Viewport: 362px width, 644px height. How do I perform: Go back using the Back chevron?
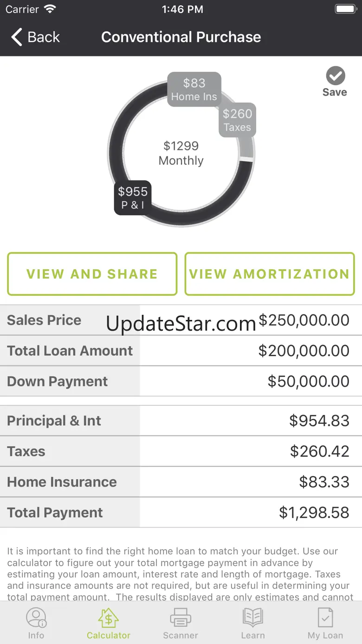[x=17, y=37]
